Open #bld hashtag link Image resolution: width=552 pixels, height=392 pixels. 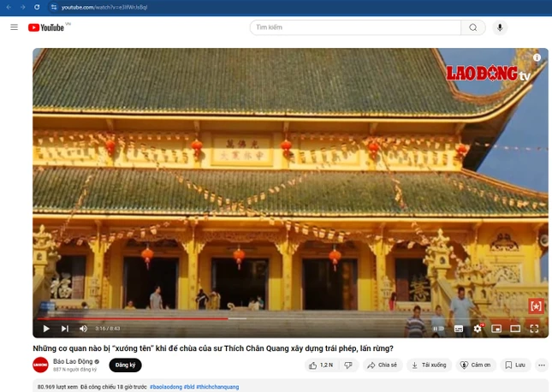(189, 387)
